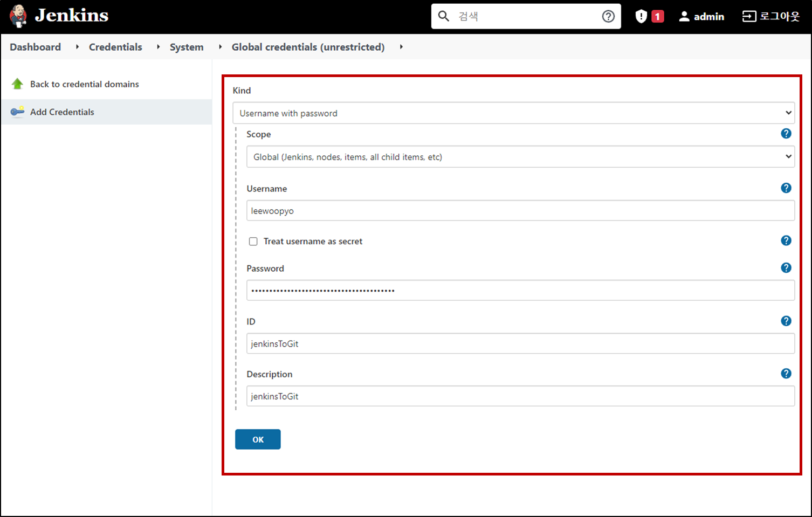Click the ID label text

(251, 321)
